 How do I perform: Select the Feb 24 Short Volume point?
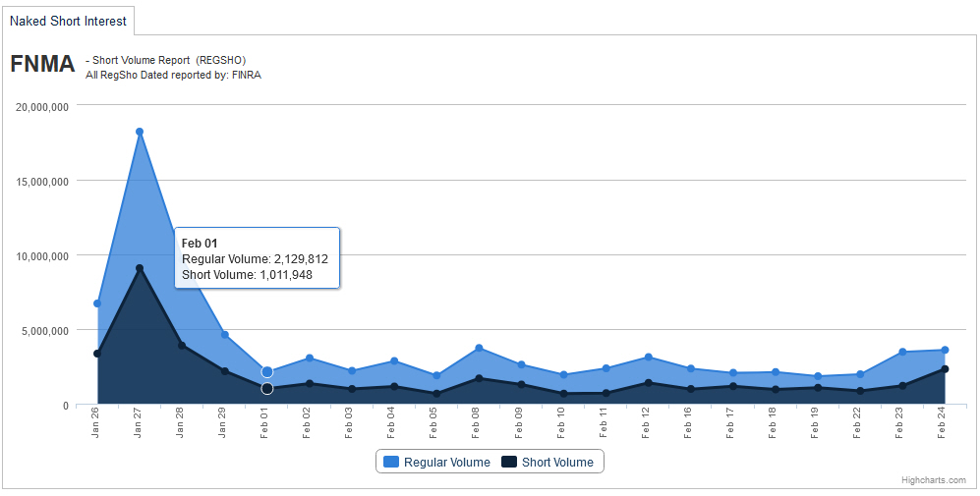pos(945,369)
